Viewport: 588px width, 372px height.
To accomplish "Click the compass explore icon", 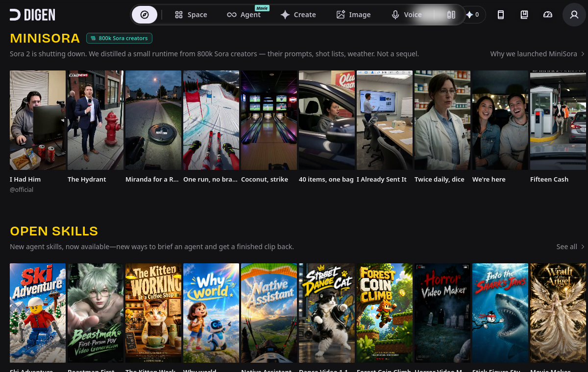I will click(x=145, y=15).
